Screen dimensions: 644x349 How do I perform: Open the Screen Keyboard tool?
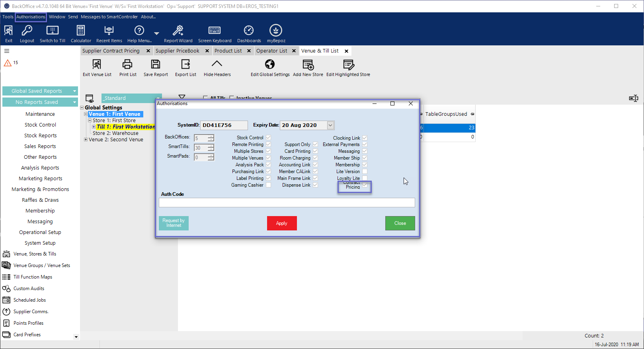pyautogui.click(x=215, y=31)
